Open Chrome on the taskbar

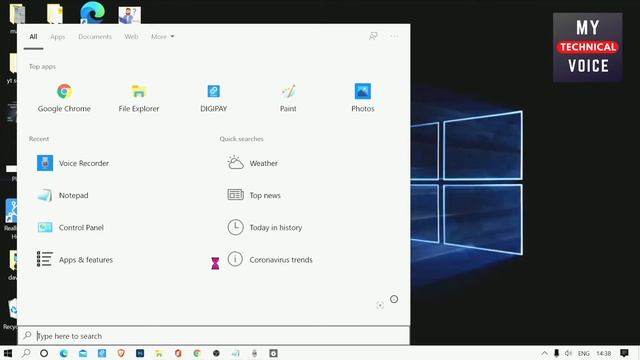(x=197, y=353)
